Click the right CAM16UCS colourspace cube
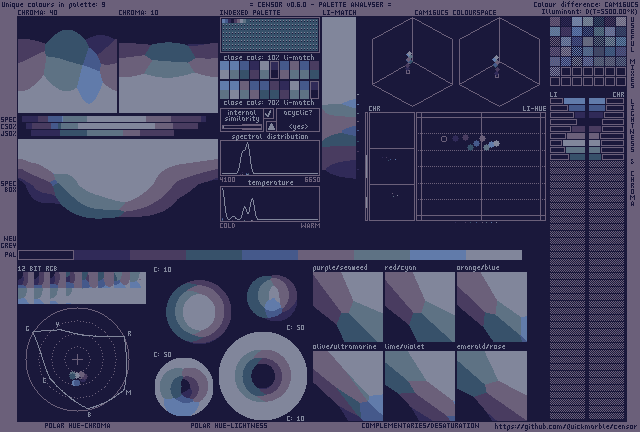This screenshot has width=640, height=432. [495, 57]
